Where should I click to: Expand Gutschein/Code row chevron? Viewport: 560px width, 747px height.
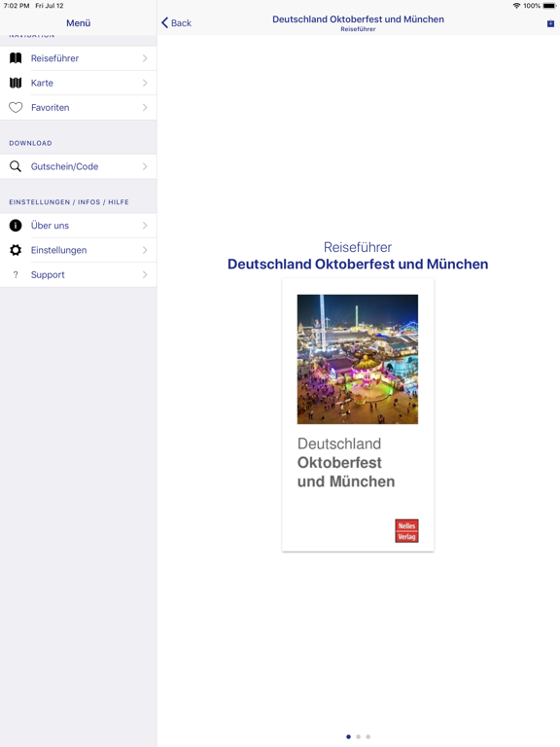tap(145, 166)
